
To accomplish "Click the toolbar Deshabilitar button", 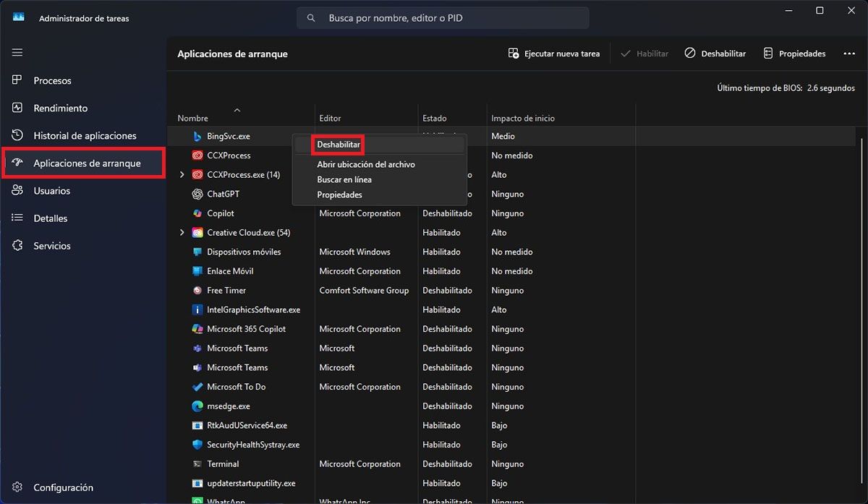I will pyautogui.click(x=715, y=54).
